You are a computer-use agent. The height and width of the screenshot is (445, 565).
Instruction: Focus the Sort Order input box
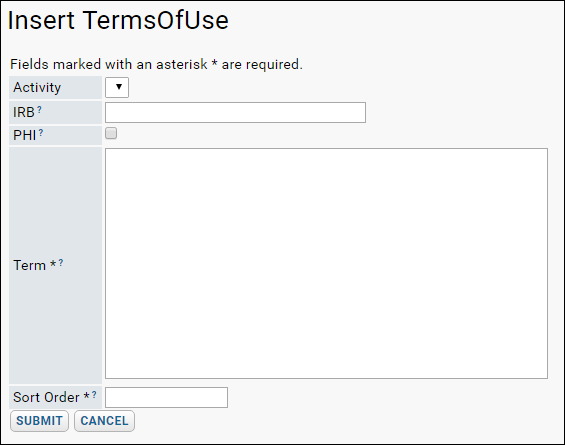(166, 397)
